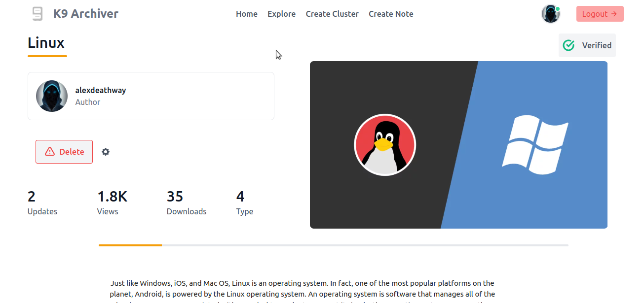644x303 pixels.
Task: Click the K9 Archiver logo icon
Action: [x=38, y=14]
